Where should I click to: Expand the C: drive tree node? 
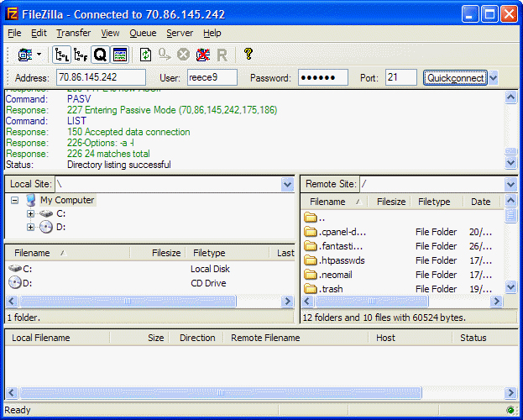point(30,213)
